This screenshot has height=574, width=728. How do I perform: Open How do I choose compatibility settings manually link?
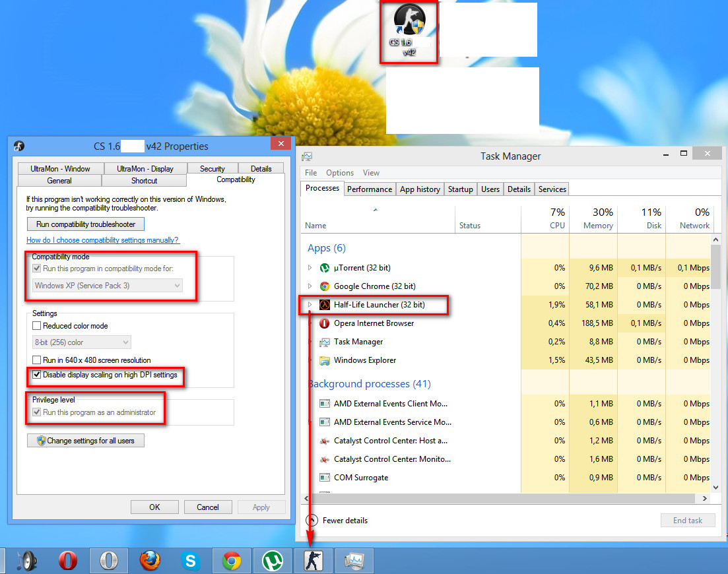coord(102,240)
